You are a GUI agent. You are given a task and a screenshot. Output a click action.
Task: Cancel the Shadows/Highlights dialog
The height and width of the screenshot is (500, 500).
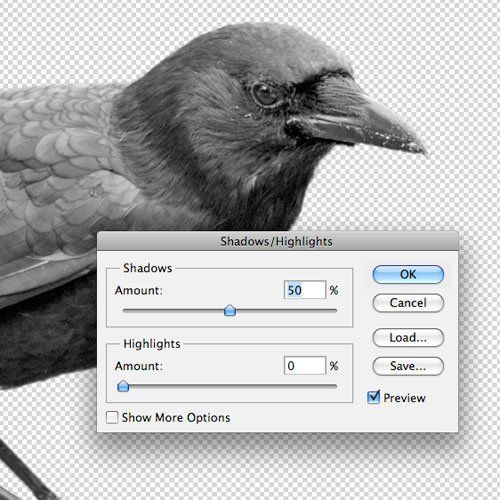(x=408, y=303)
